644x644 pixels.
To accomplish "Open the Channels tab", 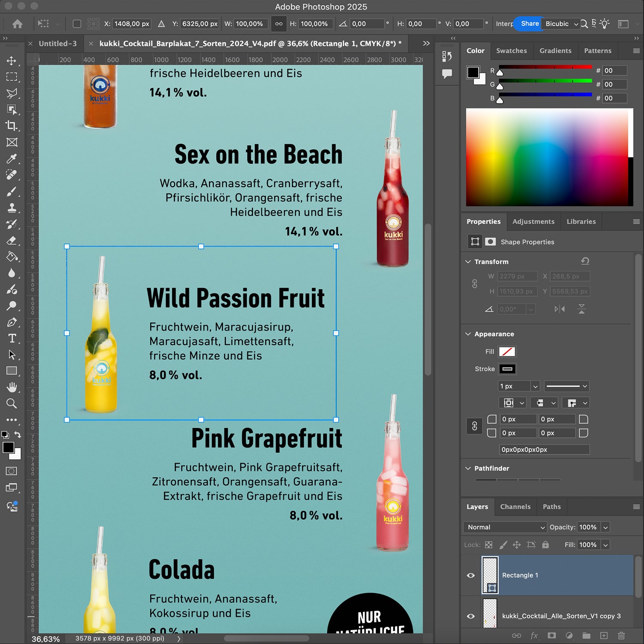I will [515, 507].
